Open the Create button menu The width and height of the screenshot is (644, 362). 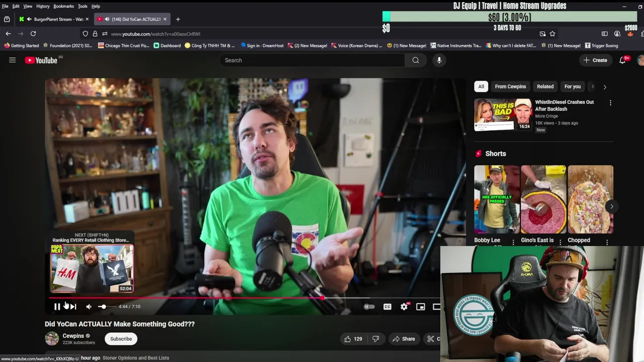(595, 60)
